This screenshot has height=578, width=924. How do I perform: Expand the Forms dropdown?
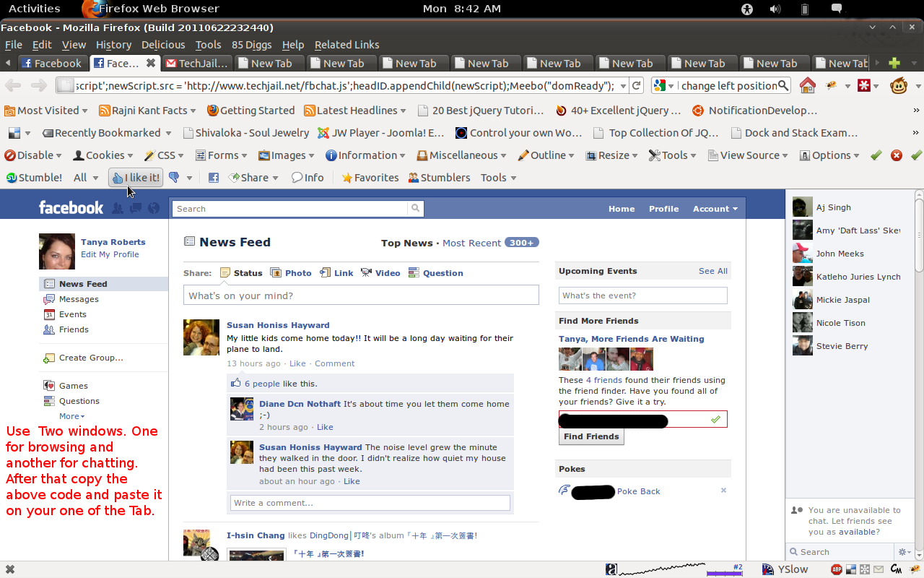[222, 155]
